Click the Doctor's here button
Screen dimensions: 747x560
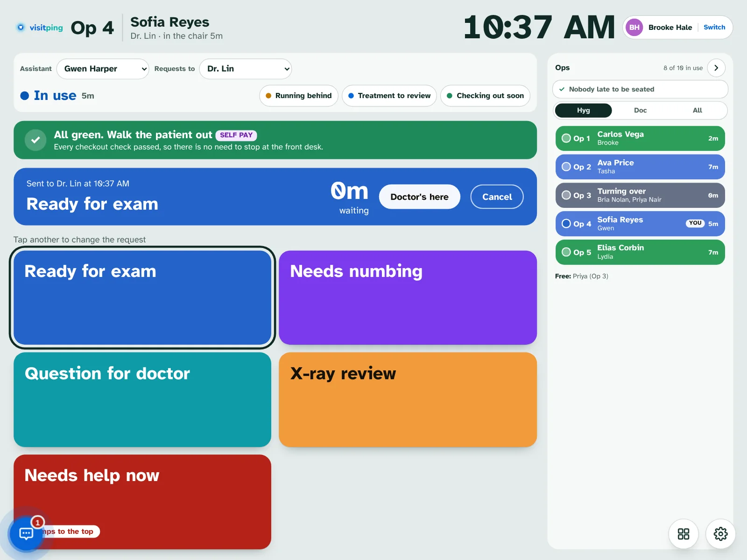(x=419, y=197)
